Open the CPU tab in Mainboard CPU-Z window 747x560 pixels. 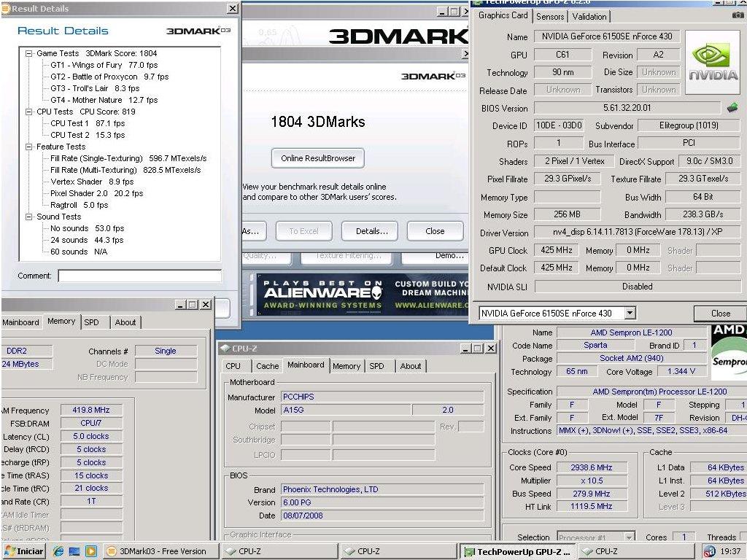click(233, 366)
